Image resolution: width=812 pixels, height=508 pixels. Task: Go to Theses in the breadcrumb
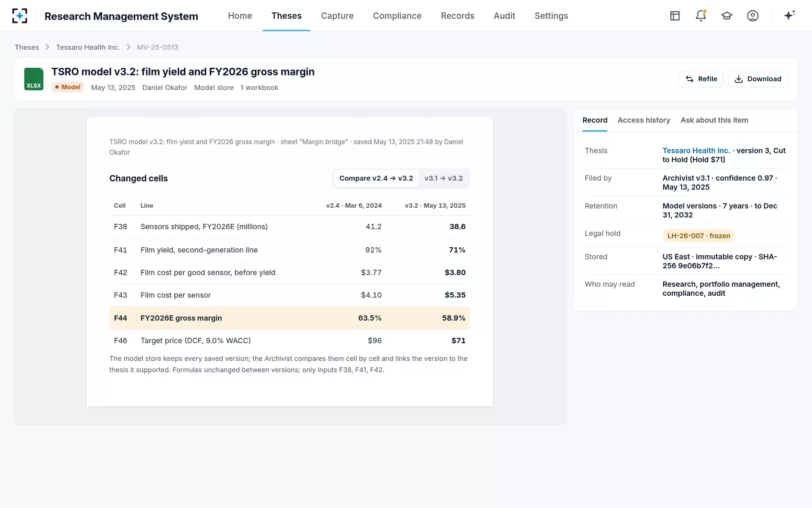(27, 47)
